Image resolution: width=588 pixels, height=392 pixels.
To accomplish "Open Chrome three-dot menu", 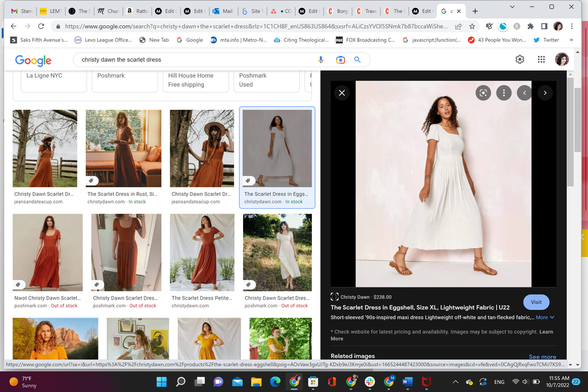I will (x=572, y=26).
